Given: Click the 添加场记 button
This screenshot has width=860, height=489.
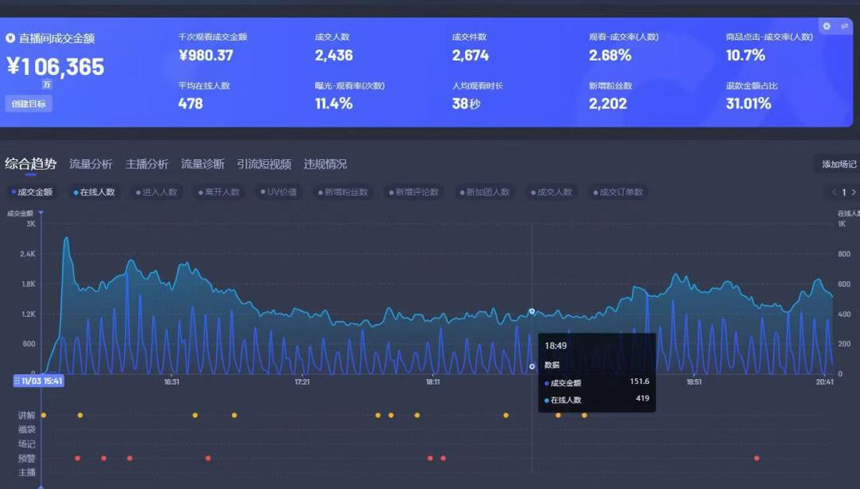Looking at the screenshot, I should pyautogui.click(x=838, y=164).
